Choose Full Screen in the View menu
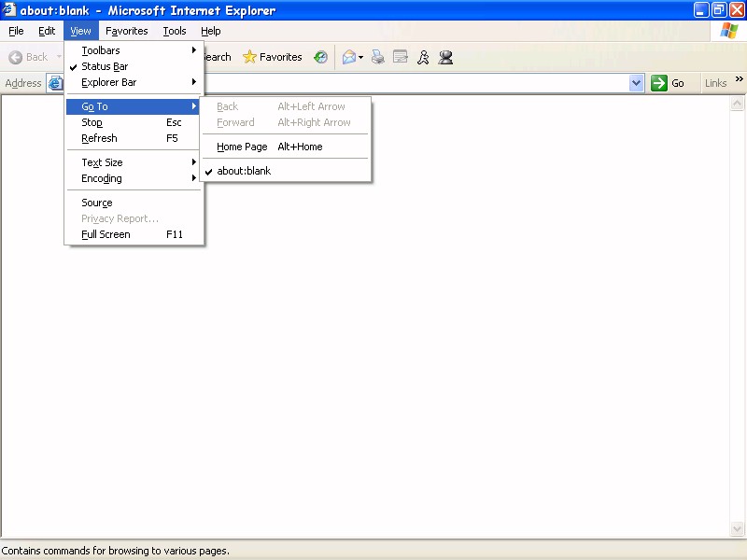The height and width of the screenshot is (560, 747). 134,235
